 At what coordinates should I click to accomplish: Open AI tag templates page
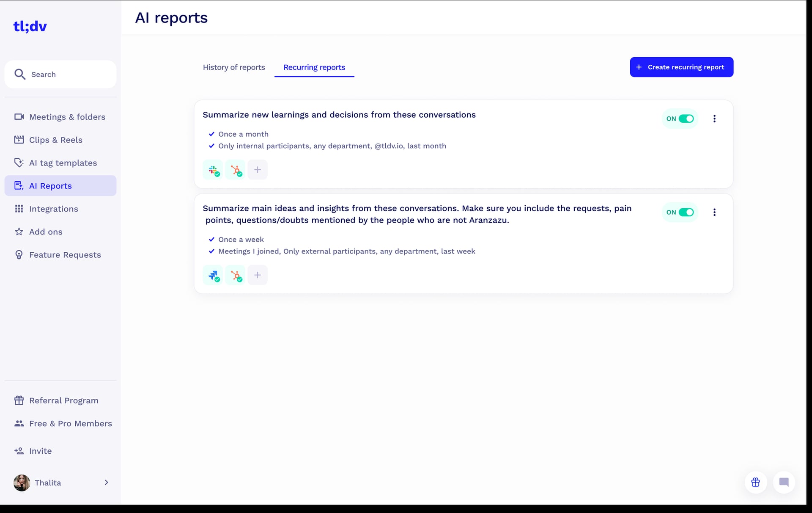(60, 163)
